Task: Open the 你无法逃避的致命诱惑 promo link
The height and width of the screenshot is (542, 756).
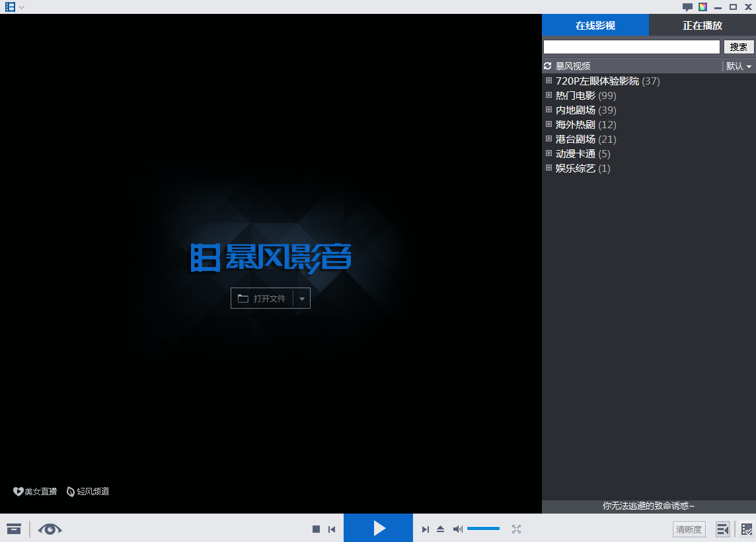Action: pos(648,506)
